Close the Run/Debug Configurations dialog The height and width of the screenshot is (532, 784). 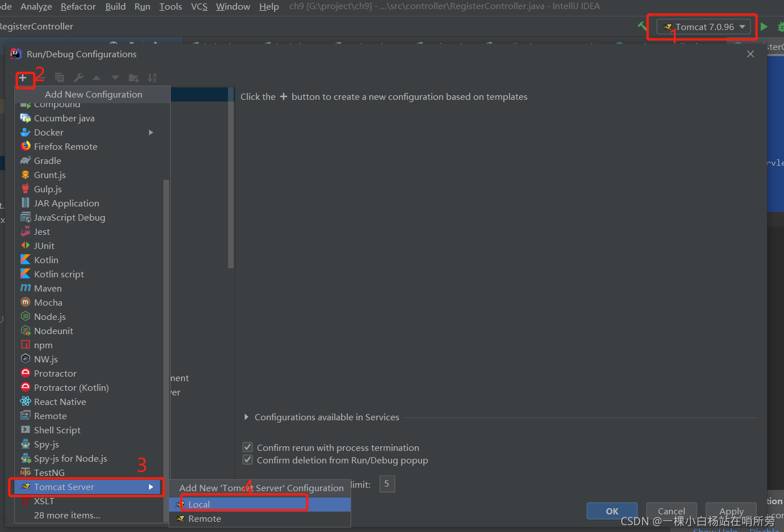click(751, 54)
